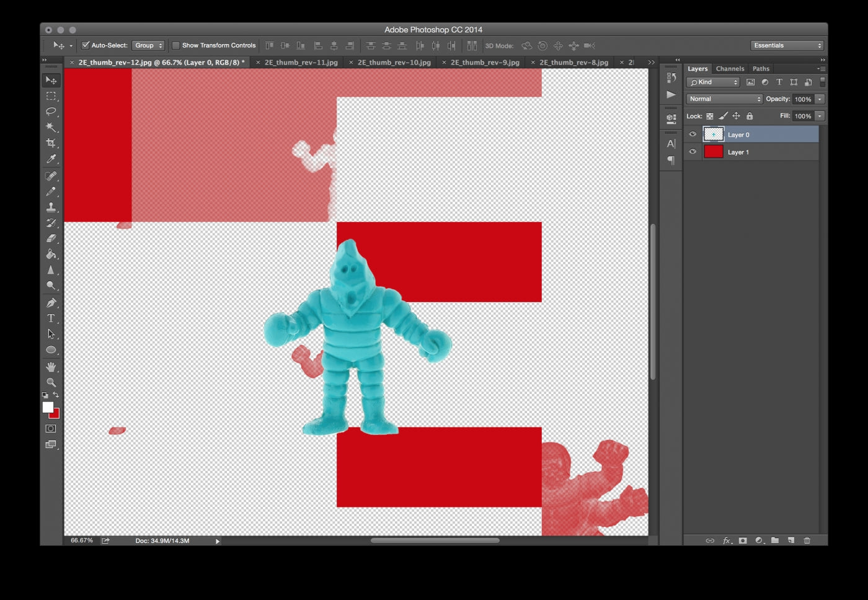
Task: Click the delete layer trash icon
Action: pos(807,540)
